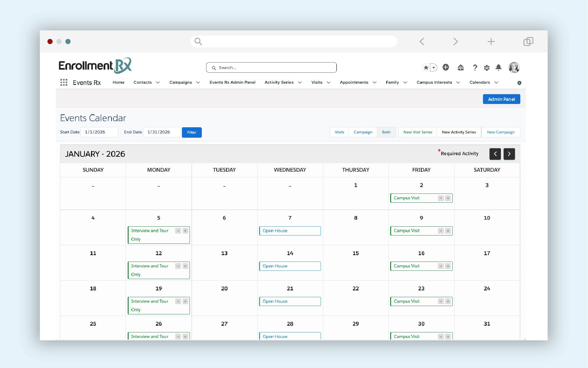
Task: Select the Both view toggle
Action: (386, 132)
